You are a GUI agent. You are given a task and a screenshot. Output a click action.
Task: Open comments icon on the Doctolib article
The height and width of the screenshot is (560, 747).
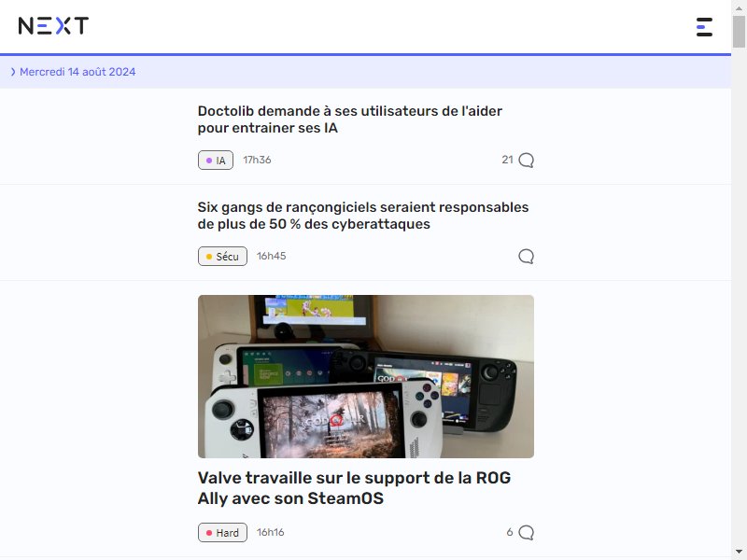pos(526,161)
